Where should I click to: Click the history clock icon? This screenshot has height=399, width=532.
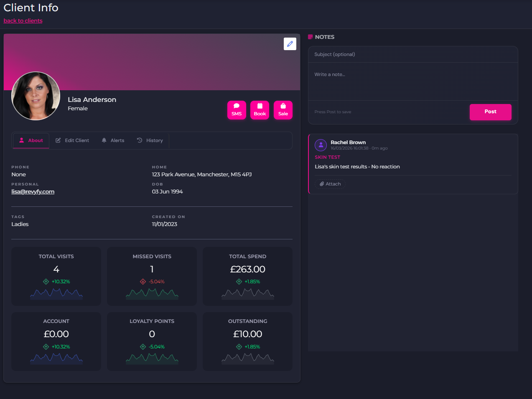pos(140,140)
